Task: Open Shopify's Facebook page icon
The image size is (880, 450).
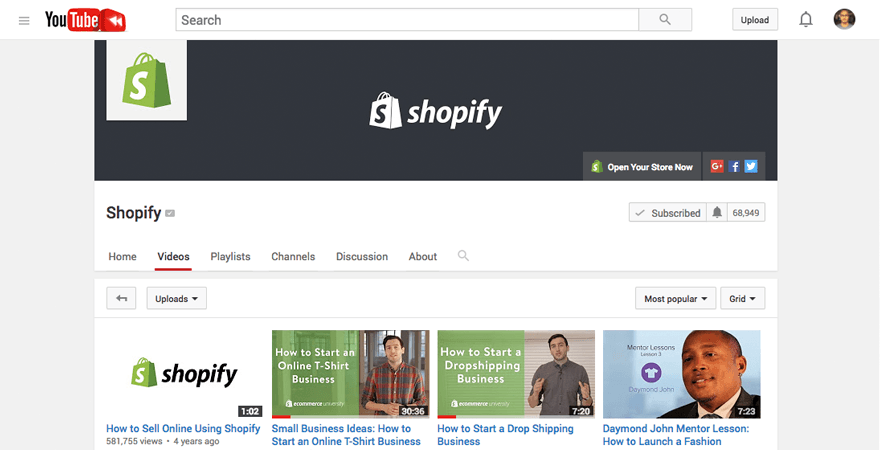Action: pyautogui.click(x=734, y=167)
